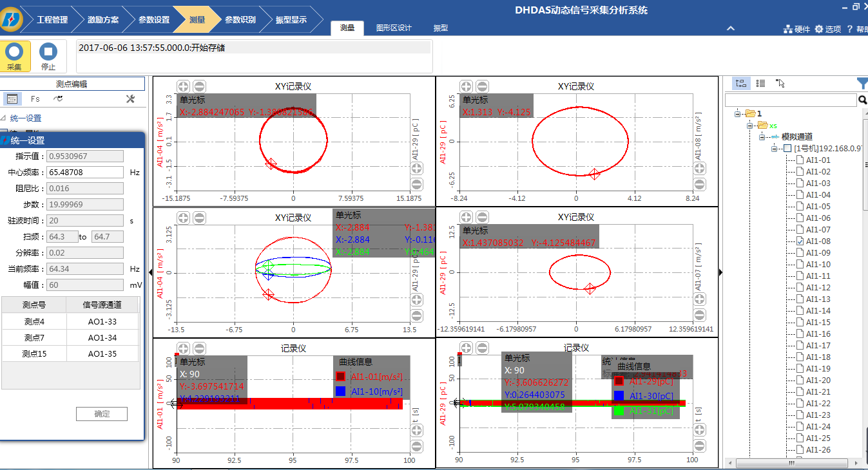868x470 pixels.
Task: Open 硬件 hardware settings
Action: [x=796, y=29]
